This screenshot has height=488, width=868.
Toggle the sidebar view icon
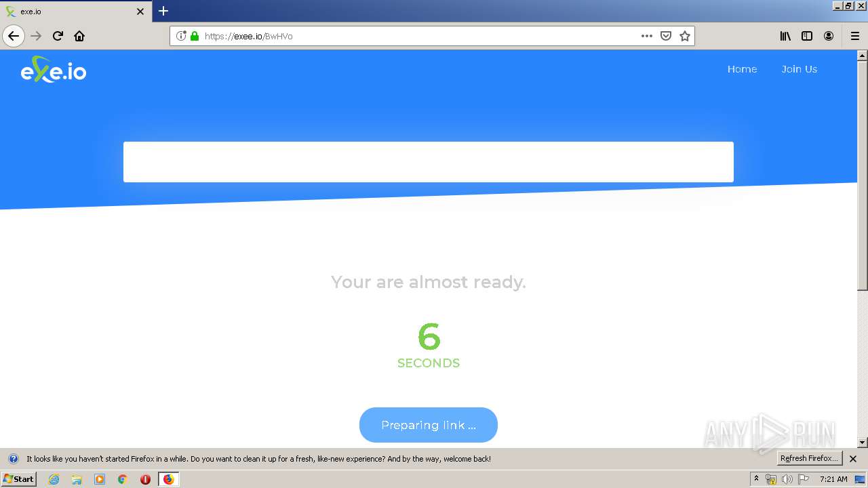[x=807, y=36]
